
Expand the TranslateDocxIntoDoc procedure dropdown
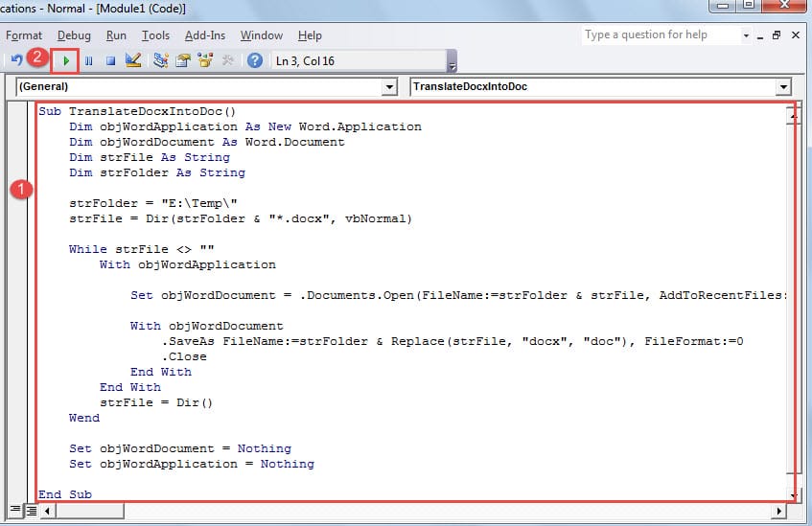pos(783,87)
